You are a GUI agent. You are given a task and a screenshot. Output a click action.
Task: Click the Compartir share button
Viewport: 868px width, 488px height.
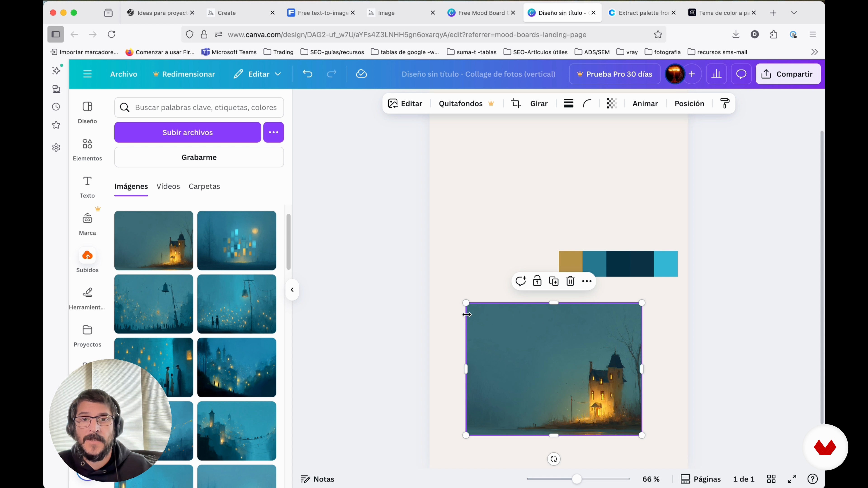(x=788, y=74)
